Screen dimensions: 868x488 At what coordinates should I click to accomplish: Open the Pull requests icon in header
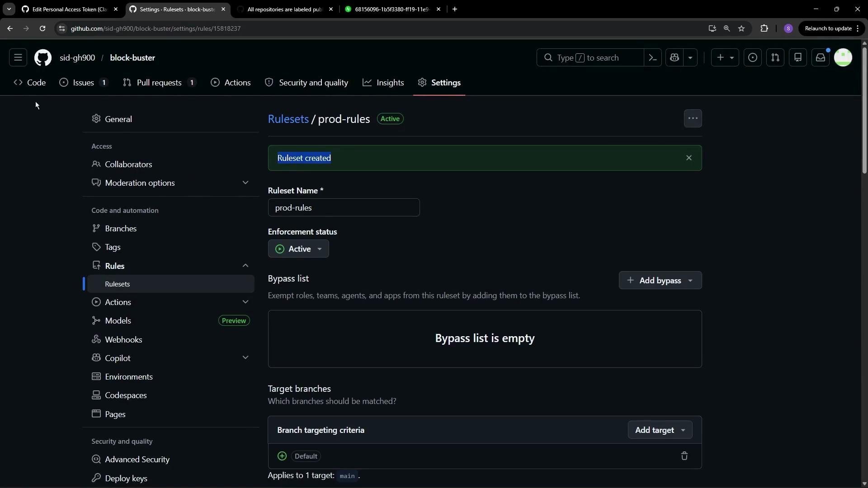775,57
